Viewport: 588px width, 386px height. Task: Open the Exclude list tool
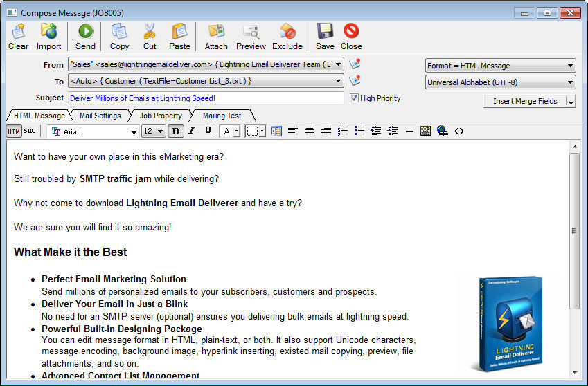pos(287,36)
